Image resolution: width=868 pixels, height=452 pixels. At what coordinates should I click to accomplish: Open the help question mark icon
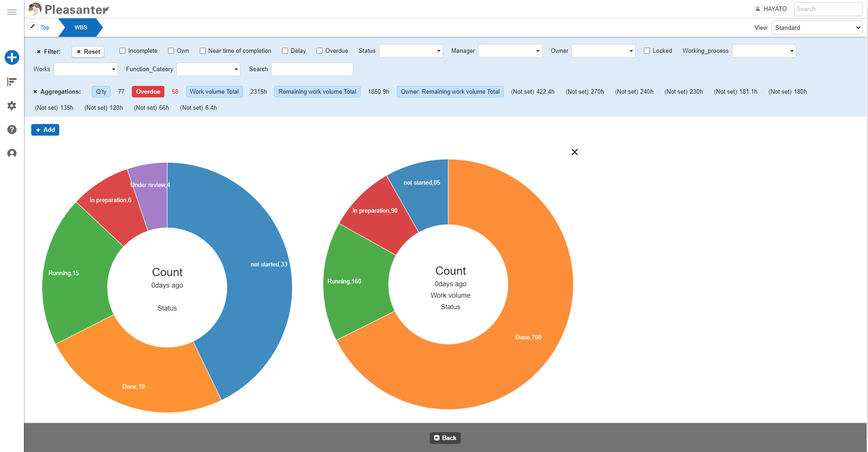pos(12,130)
